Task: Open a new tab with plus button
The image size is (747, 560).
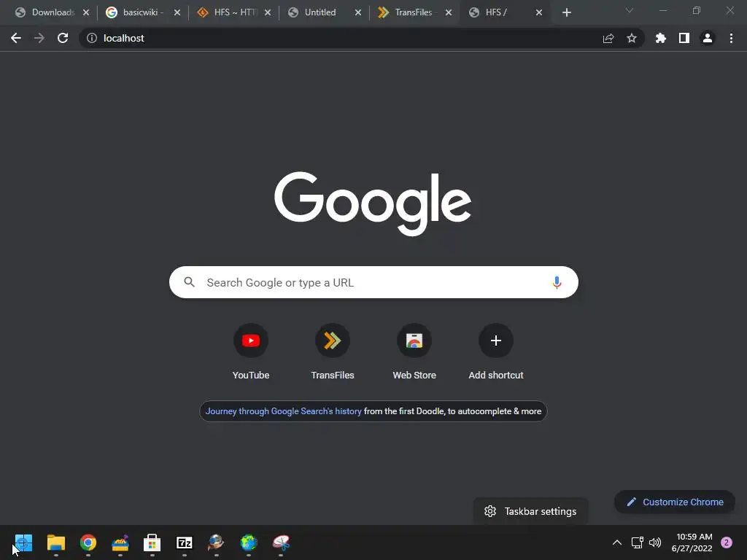Action: click(566, 12)
